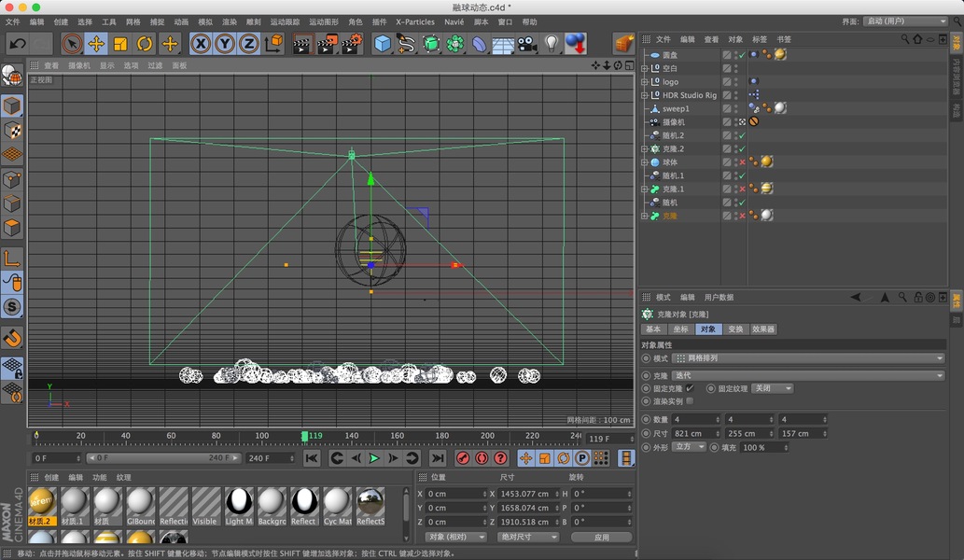Add a light object (bulb icon)
The height and width of the screenshot is (560, 964).
click(552, 44)
